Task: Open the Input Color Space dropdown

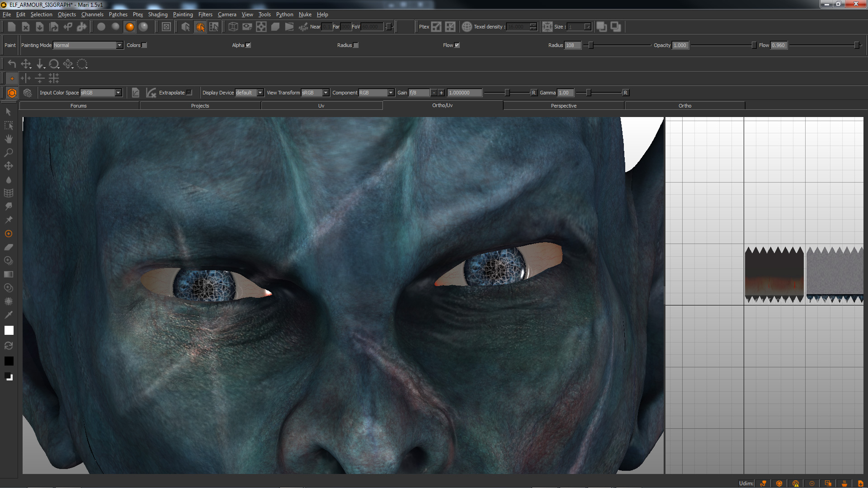Action: pyautogui.click(x=101, y=93)
